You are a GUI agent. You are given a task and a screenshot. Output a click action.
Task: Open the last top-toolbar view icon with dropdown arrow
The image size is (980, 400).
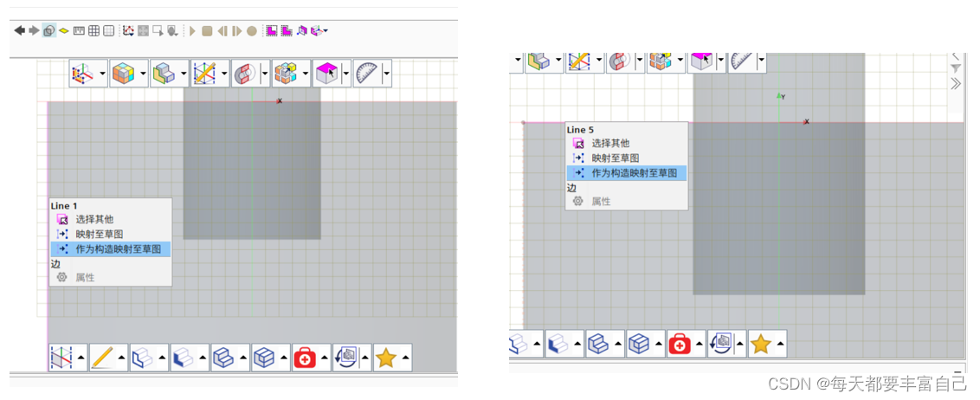pos(319,30)
